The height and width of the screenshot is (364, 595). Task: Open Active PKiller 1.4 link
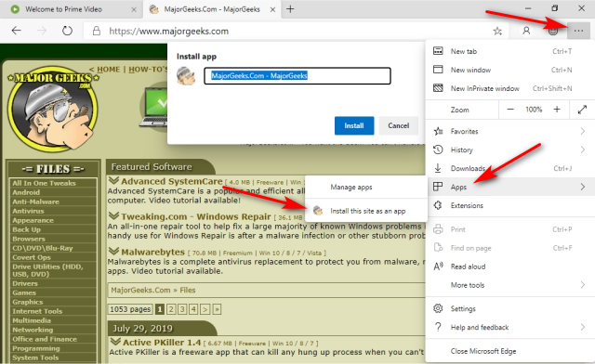pos(162,343)
